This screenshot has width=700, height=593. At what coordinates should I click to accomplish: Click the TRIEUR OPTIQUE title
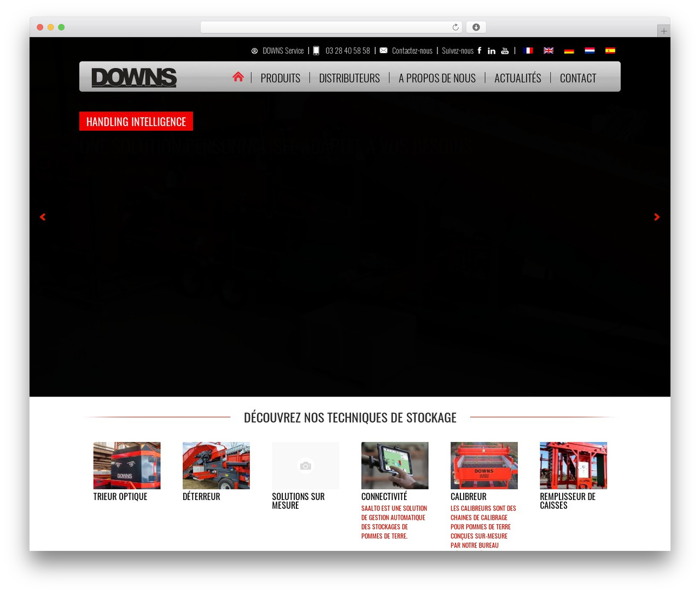click(x=120, y=497)
